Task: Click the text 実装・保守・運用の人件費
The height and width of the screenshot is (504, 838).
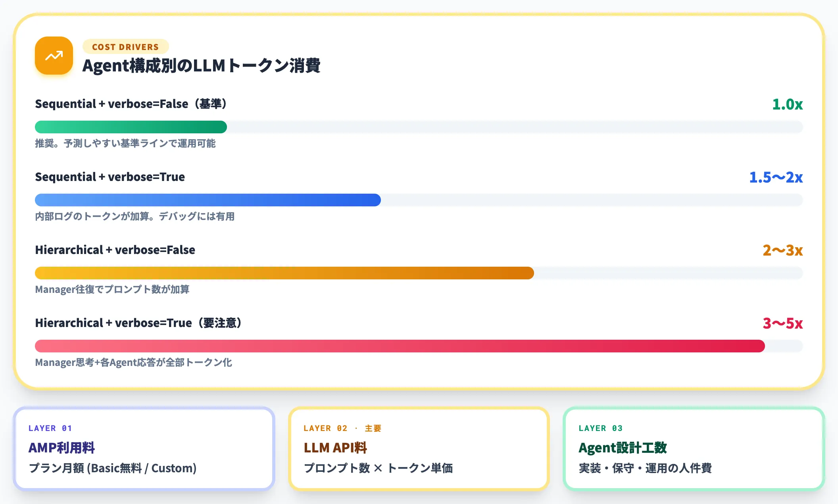Action: tap(645, 468)
